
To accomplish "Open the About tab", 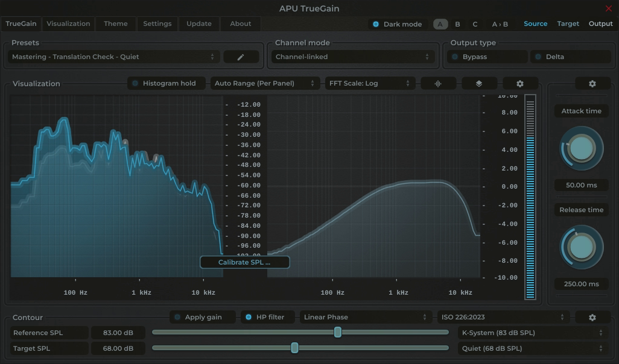I will click(x=240, y=24).
